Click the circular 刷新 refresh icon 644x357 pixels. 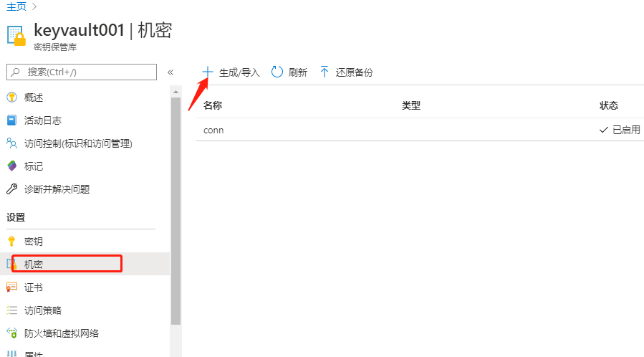pos(277,72)
